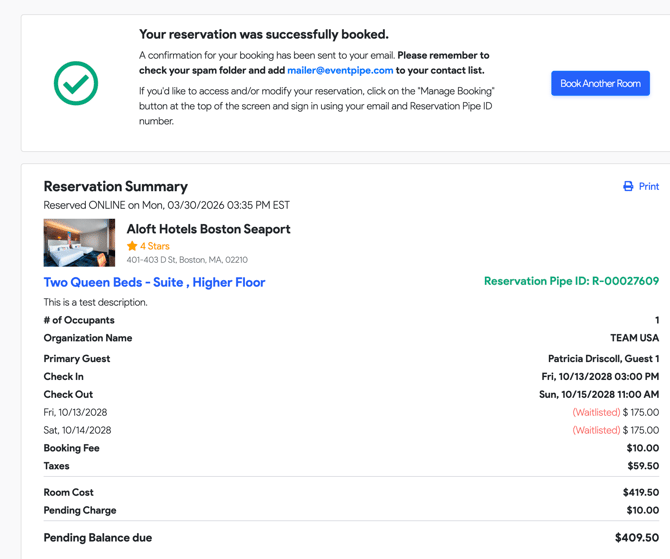670x559 pixels.
Task: Click the Check In date value
Action: (600, 377)
